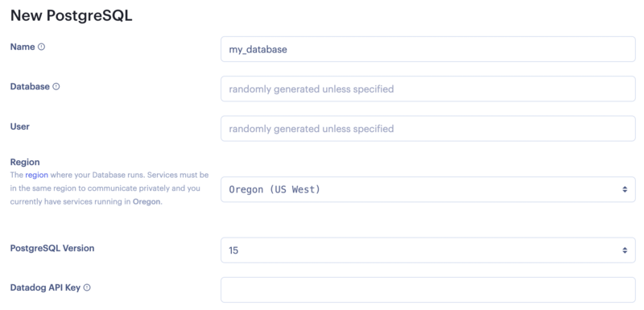
Task: Click the bold Oregon text in the region description
Action: tap(147, 202)
